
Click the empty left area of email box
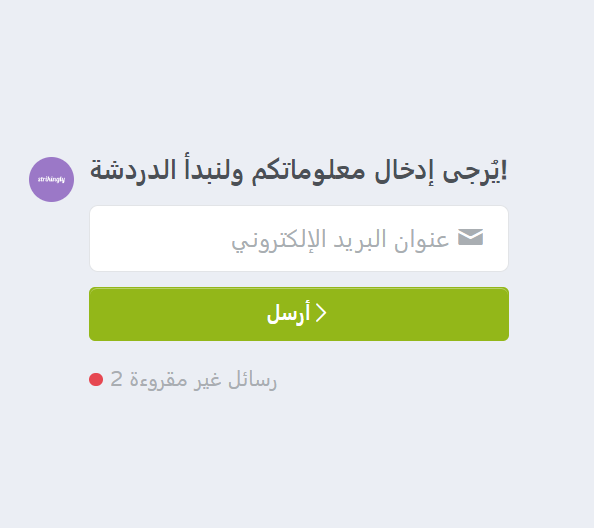click(159, 239)
